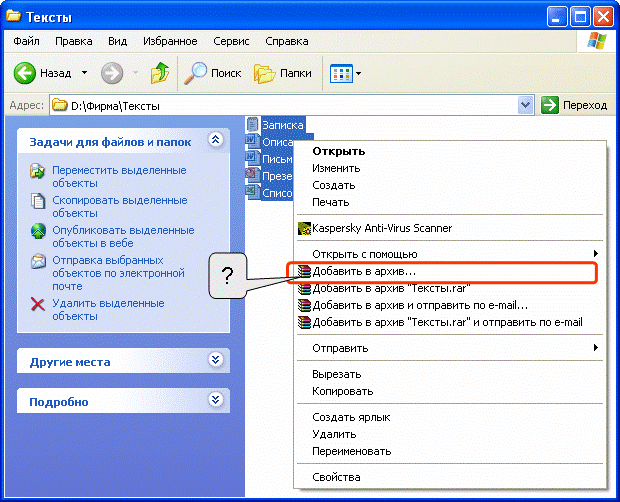The width and height of the screenshot is (620, 502).
Task: Click Переместить выделенные объекты link
Action: click(x=119, y=177)
